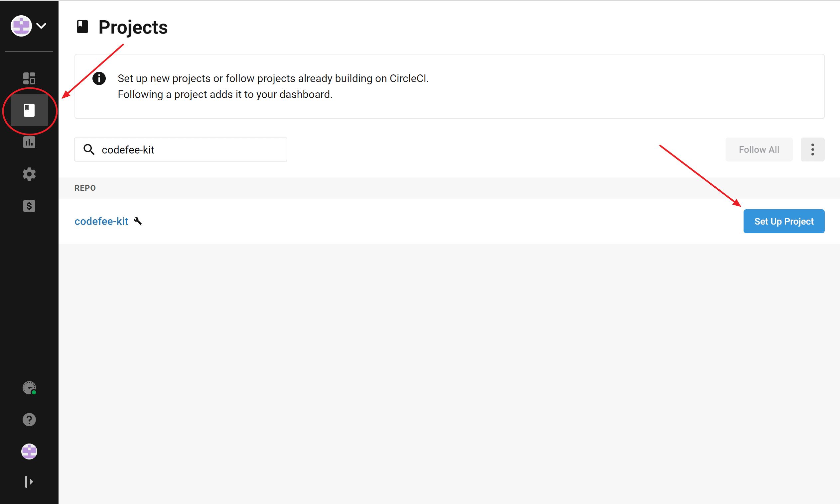Click the Follow All button
840x504 pixels.
click(x=759, y=150)
